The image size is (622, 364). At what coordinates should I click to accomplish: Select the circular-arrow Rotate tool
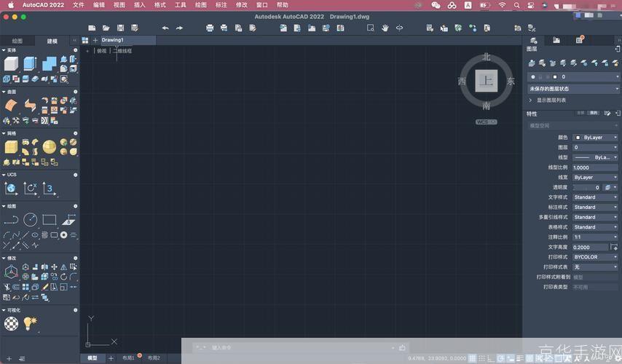(63, 277)
